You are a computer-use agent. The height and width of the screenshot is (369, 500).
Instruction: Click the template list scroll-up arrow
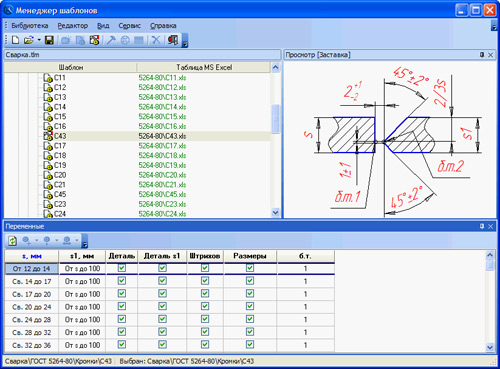[x=275, y=67]
